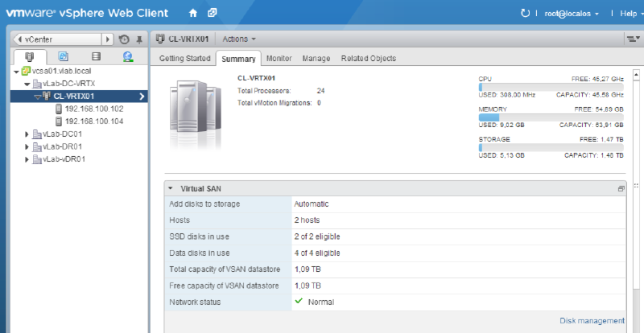The width and height of the screenshot is (644, 333).
Task: Switch to the Manage tab
Action: tap(316, 58)
